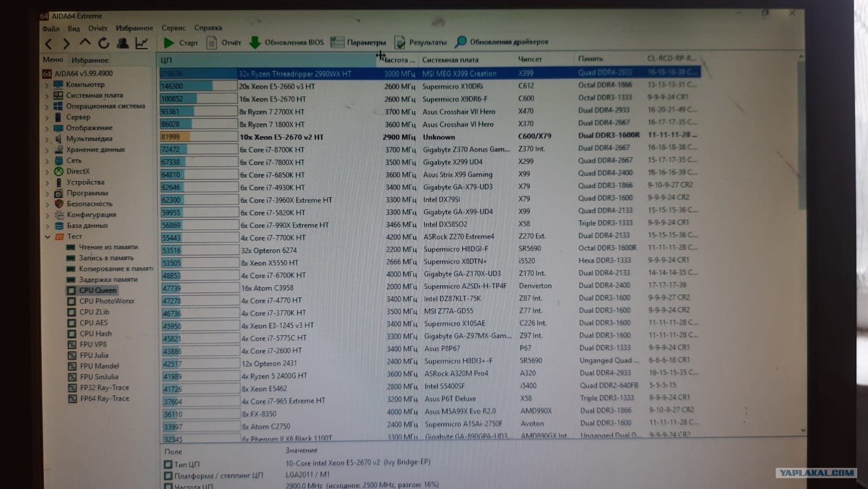Select the Конфигурация icon in the tree
868x489 pixels.
point(59,215)
